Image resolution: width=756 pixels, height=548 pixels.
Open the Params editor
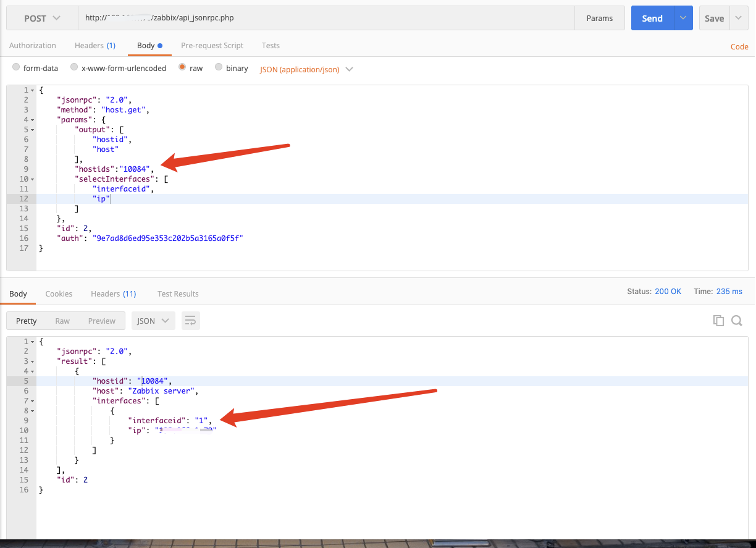[600, 19]
